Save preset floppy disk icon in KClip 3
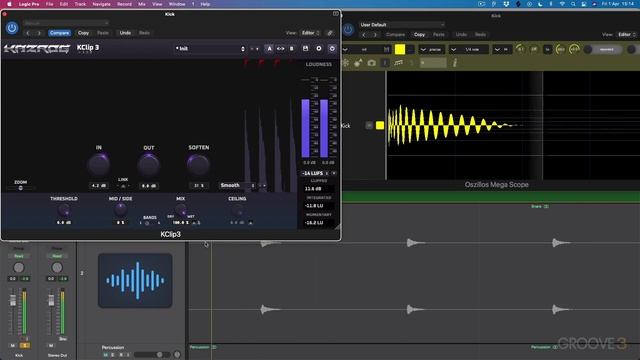640x360 pixels. [x=305, y=49]
